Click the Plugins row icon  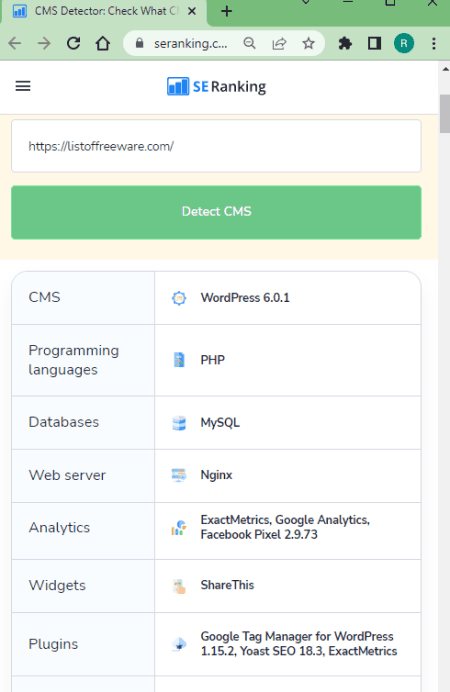(179, 644)
